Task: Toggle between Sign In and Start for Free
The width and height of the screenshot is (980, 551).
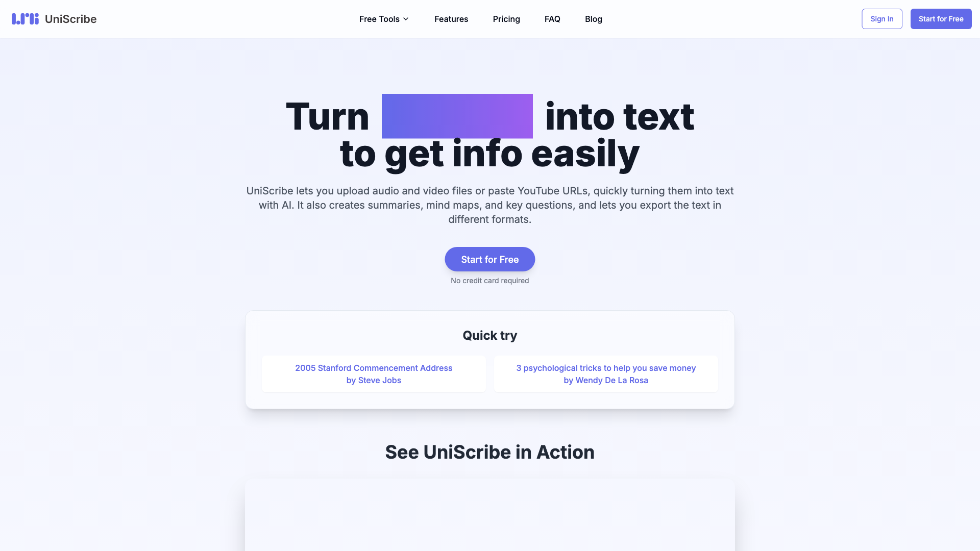Action: coord(881,19)
